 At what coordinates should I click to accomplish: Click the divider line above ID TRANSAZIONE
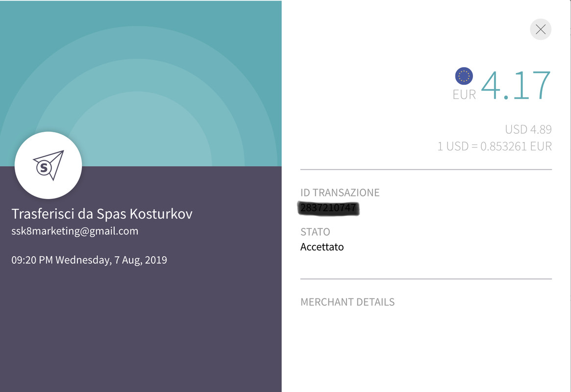point(425,170)
